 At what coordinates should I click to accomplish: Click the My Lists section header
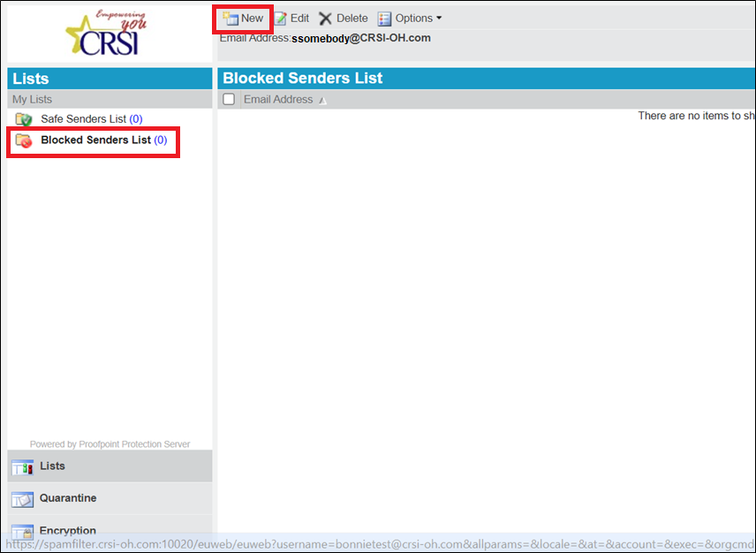33,100
